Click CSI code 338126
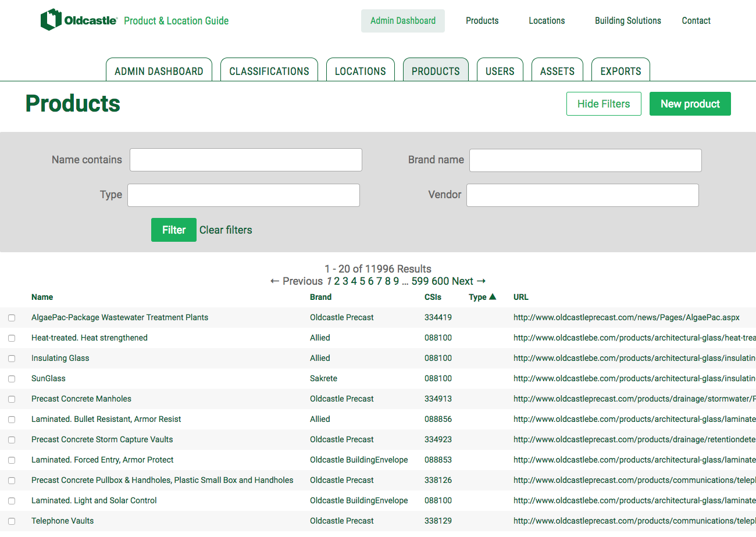 tap(438, 480)
